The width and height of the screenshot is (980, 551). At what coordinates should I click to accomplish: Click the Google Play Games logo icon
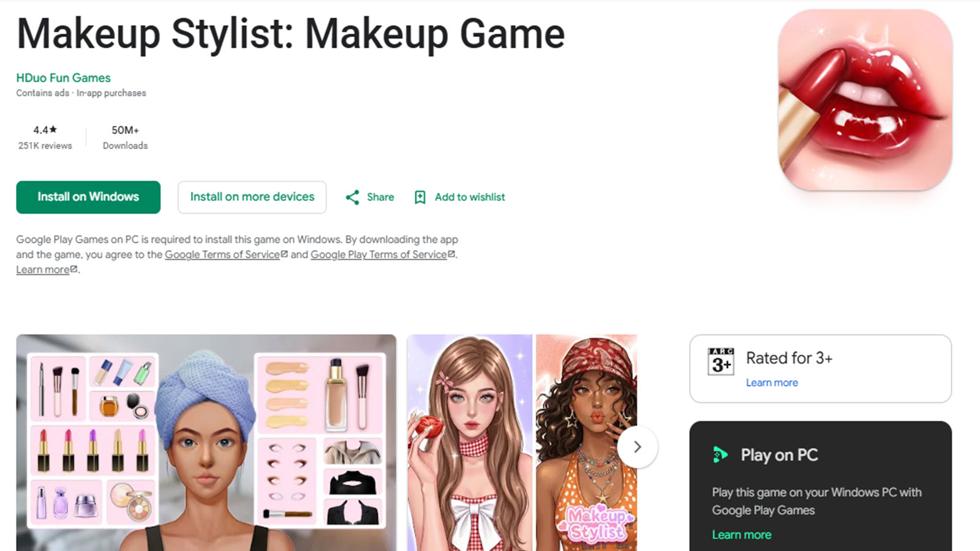[720, 455]
